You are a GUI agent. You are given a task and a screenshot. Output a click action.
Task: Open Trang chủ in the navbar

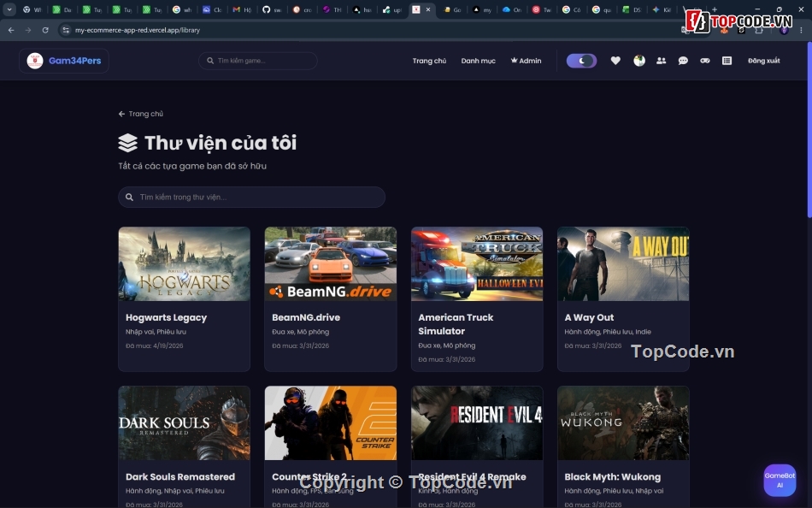click(x=429, y=61)
